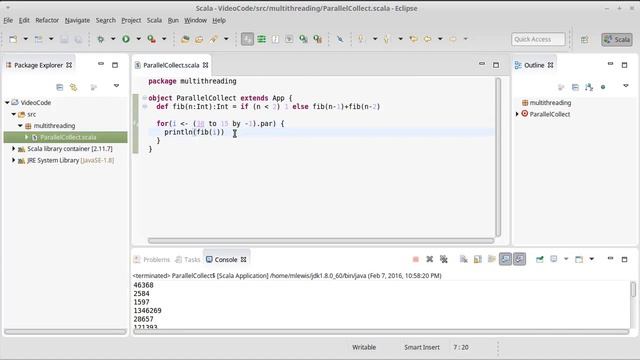Screen dimensions: 640x360
Task: Click the green dot icon in Outline toolbar
Action: [x=603, y=87]
